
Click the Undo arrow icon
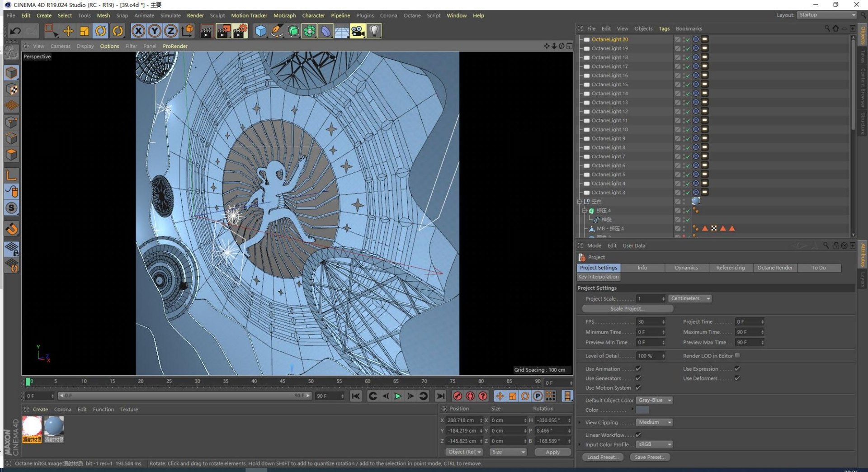(15, 31)
